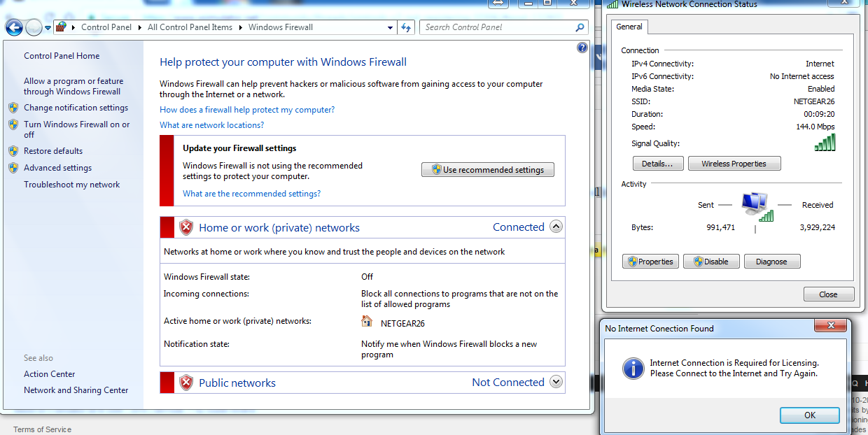The image size is (868, 435).
Task: Collapse the Home or work networks section
Action: tap(556, 227)
